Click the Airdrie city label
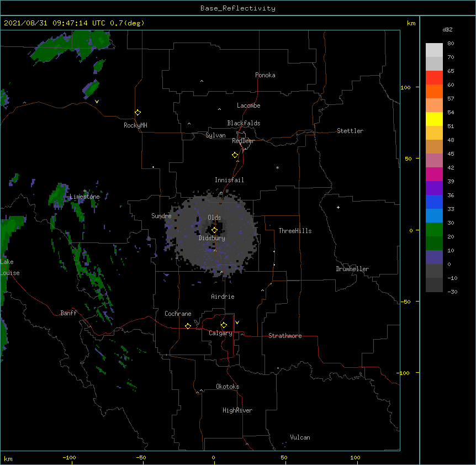 (223, 297)
